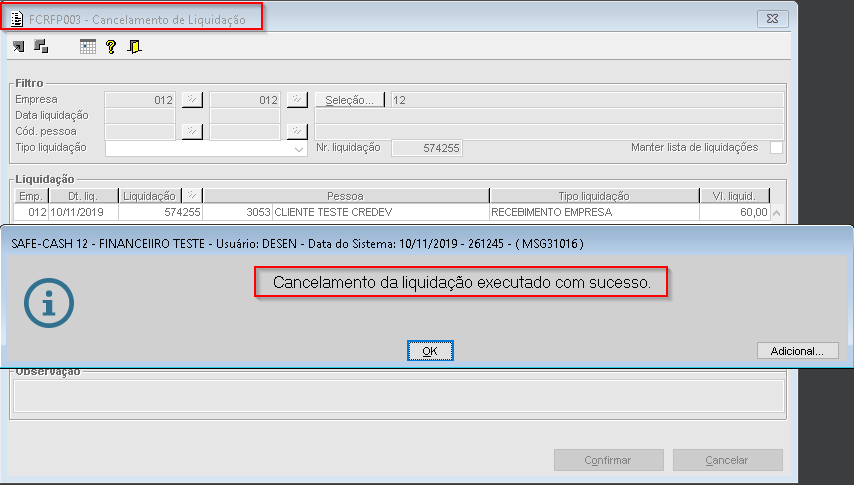Click the Adicional... button
The height and width of the screenshot is (485, 854).
[797, 351]
